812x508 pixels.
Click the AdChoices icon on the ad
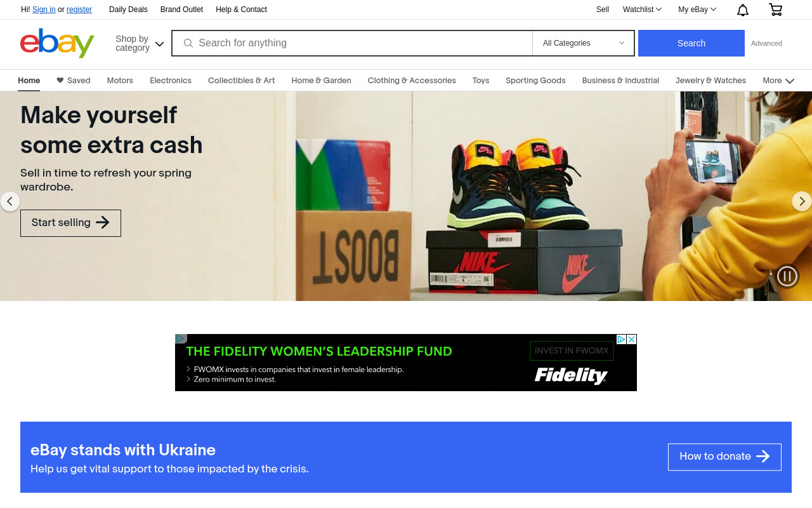(x=622, y=339)
